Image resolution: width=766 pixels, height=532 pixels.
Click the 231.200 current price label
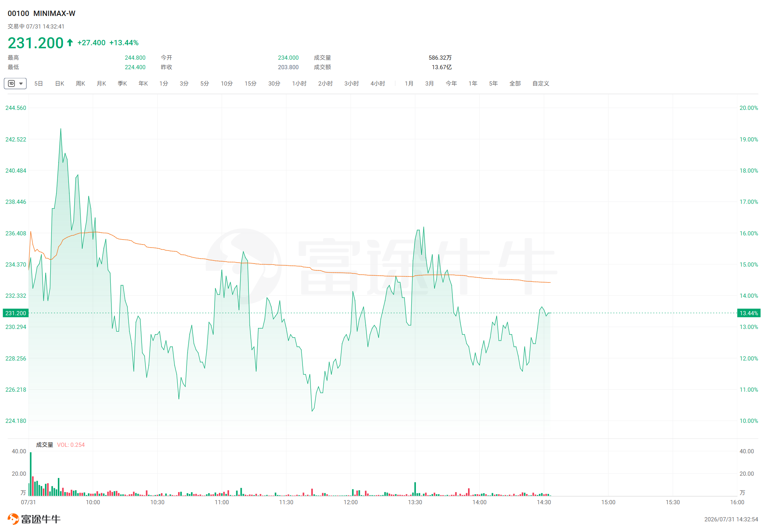coord(16,313)
